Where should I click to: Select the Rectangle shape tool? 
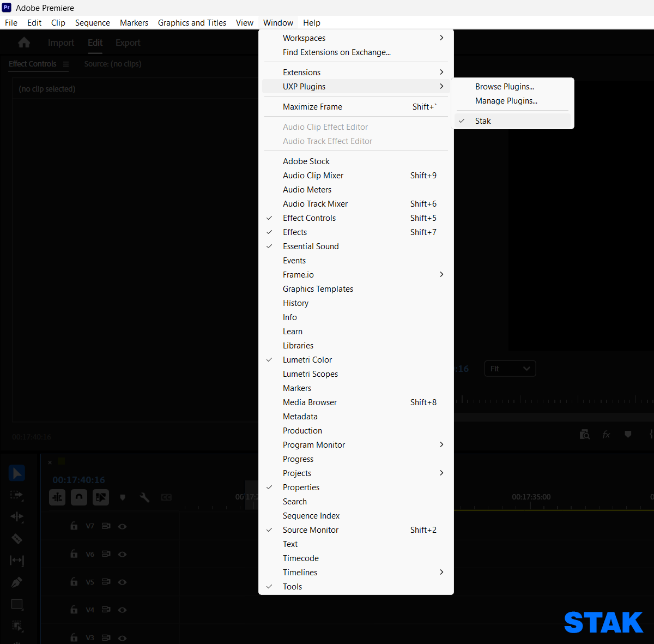click(x=17, y=604)
